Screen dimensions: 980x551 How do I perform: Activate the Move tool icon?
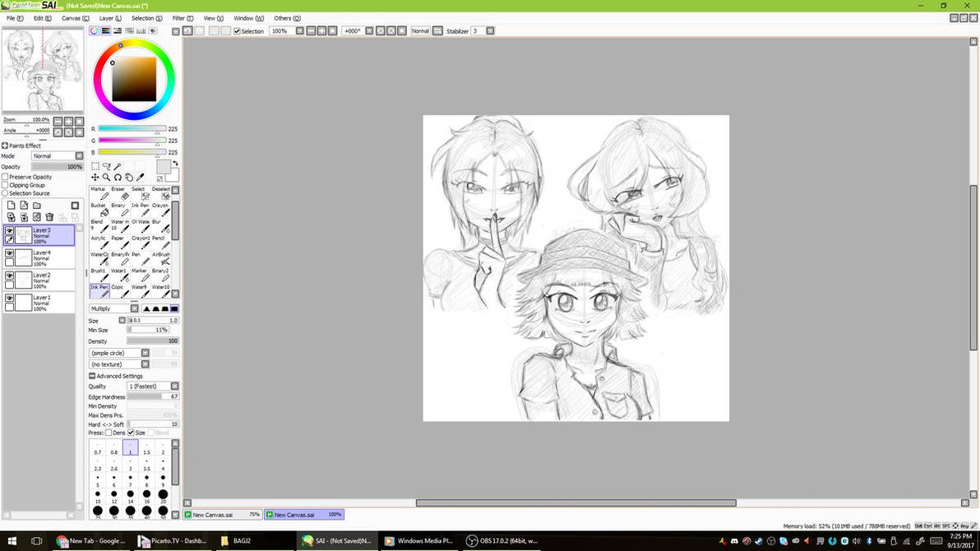[95, 178]
